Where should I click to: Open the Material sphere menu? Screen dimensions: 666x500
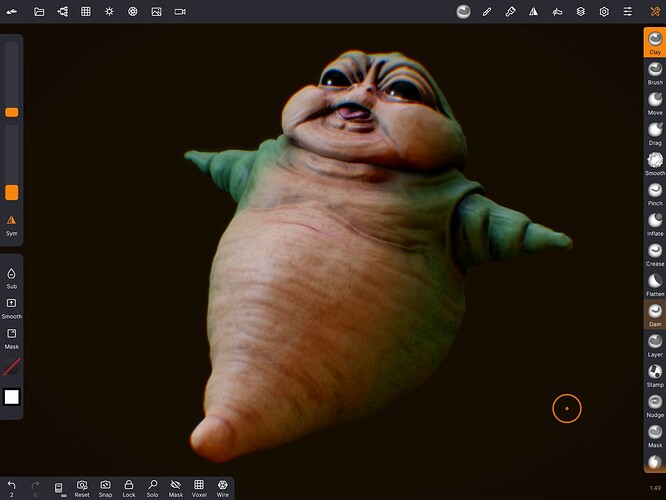coord(463,12)
